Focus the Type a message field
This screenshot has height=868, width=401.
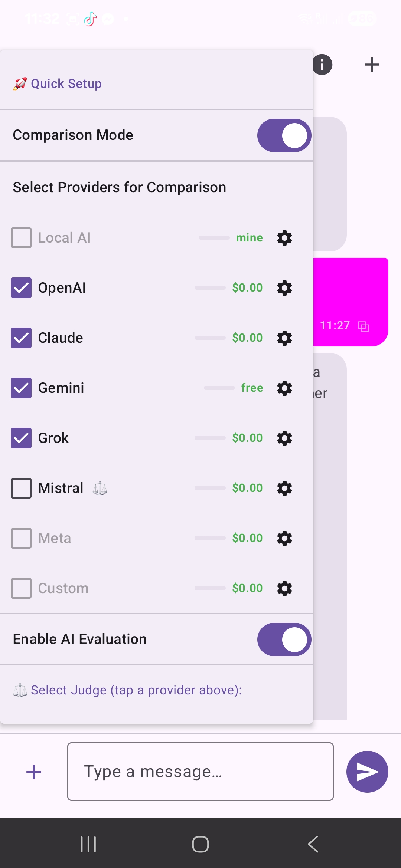pos(200,772)
